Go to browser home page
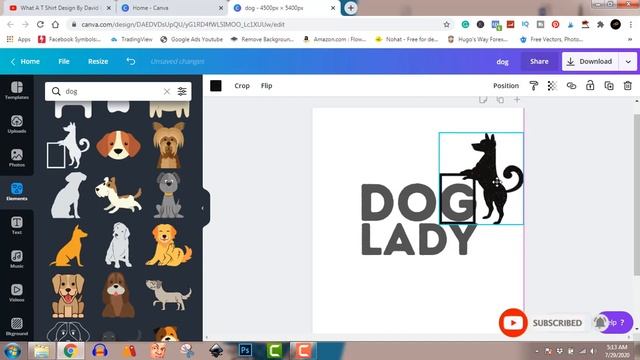Screen dimensions: 640x360 pos(55,24)
